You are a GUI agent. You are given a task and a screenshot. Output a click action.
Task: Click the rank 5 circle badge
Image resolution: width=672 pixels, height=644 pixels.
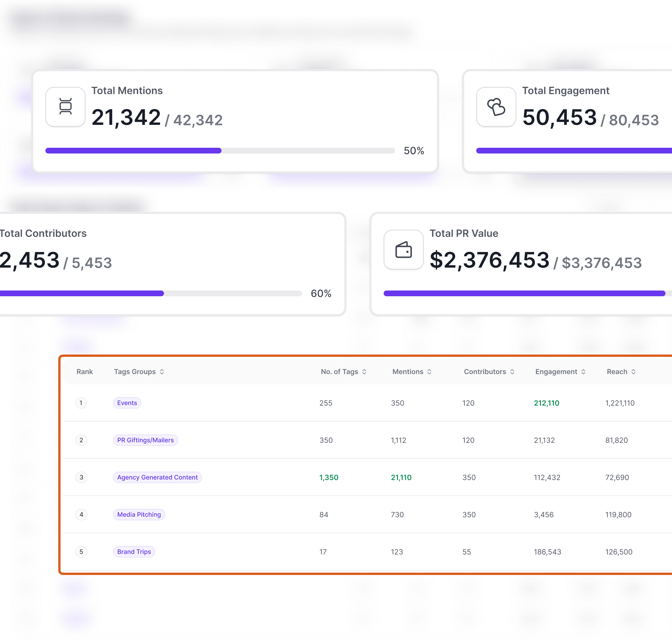click(81, 552)
